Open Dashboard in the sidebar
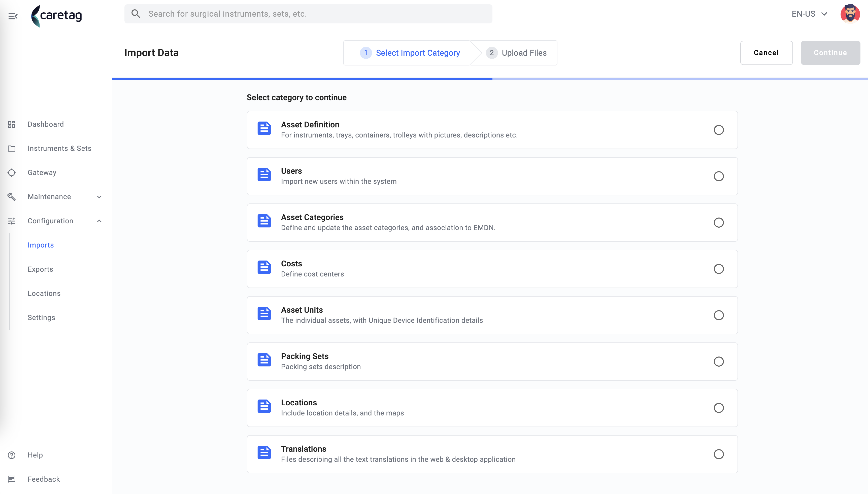868x494 pixels. [x=46, y=124]
